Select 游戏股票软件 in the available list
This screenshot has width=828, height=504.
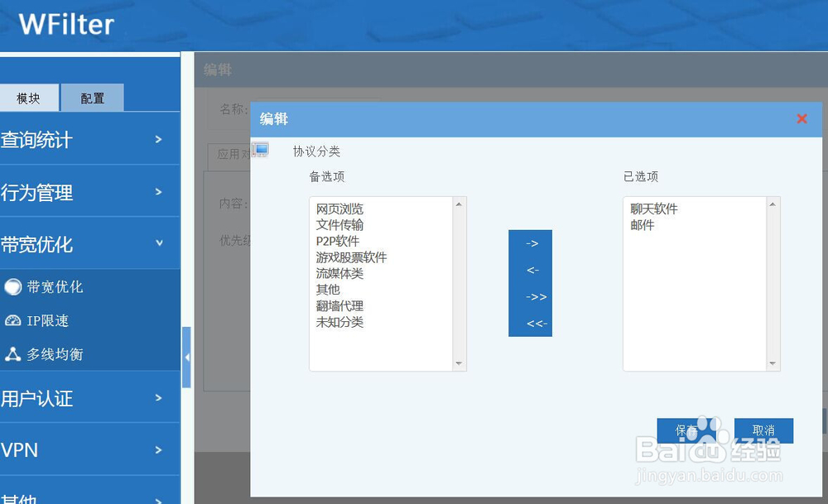(x=351, y=257)
